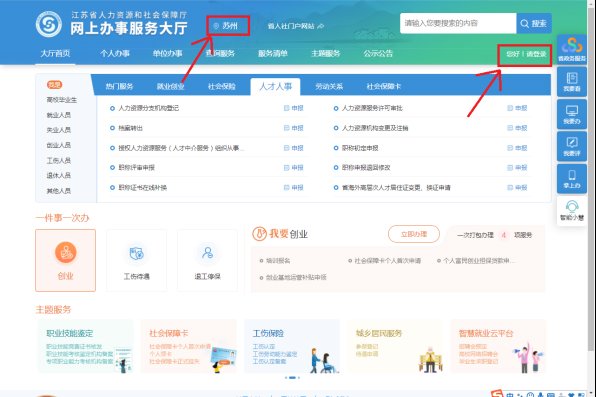Select 工伤人员 in the role list
Viewport: 596px width, 397px height.
(59, 160)
